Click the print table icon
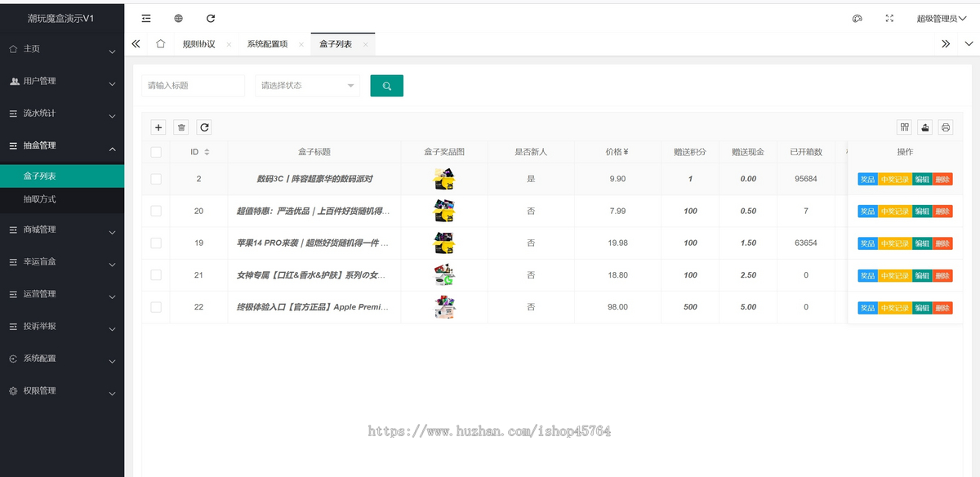The image size is (980, 477). [x=946, y=127]
